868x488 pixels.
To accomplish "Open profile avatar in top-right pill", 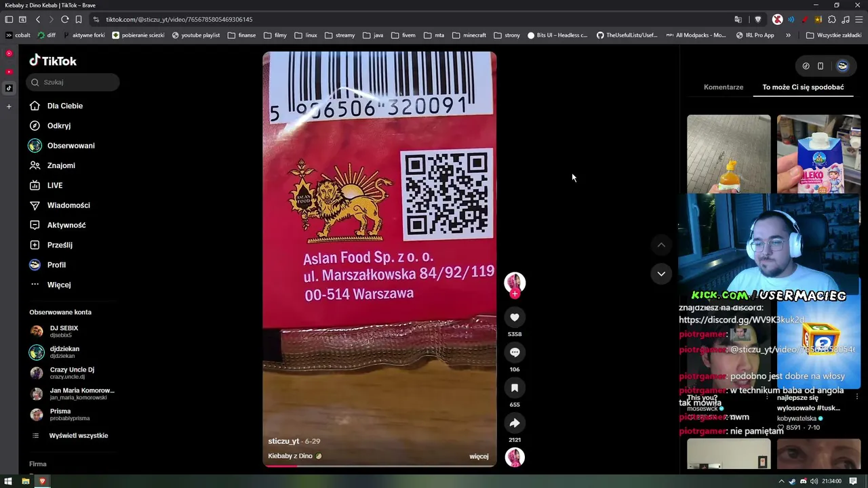I will (842, 66).
